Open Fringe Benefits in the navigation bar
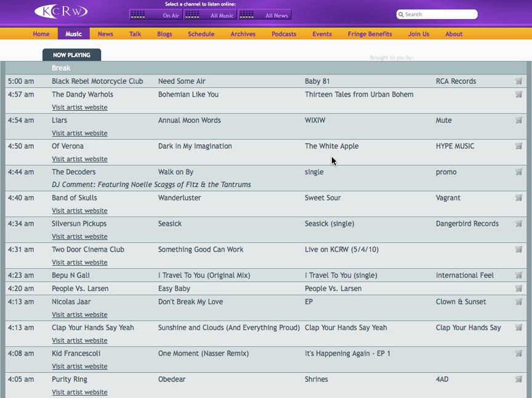Viewport: 532px width, 398px height. click(370, 34)
